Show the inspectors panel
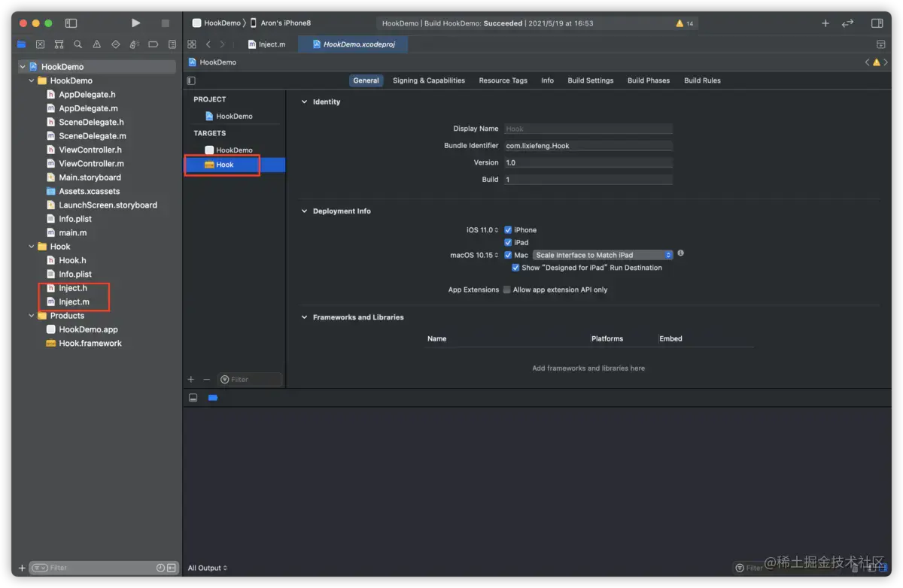The height and width of the screenshot is (588, 903). pyautogui.click(x=877, y=23)
